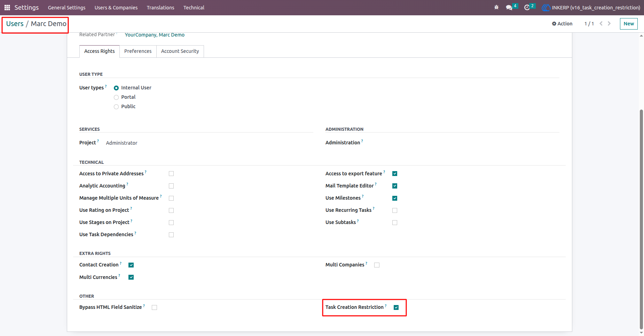
Task: Enable Bypass HTML Field Sanitize checkbox
Action: click(x=155, y=307)
